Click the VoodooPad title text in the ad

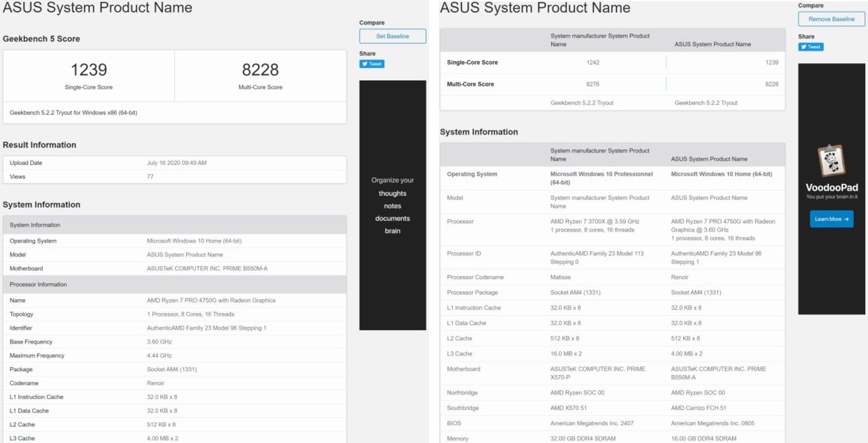click(831, 187)
